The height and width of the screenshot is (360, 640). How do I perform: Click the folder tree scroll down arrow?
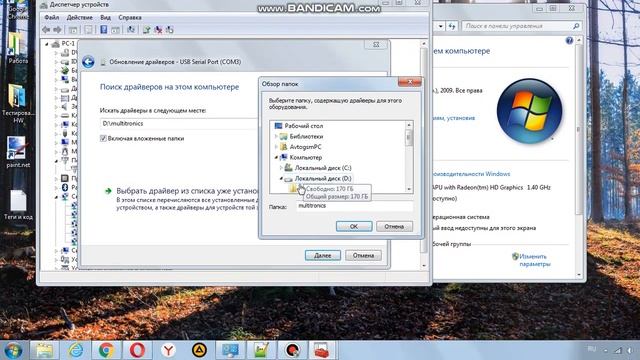pos(409,189)
